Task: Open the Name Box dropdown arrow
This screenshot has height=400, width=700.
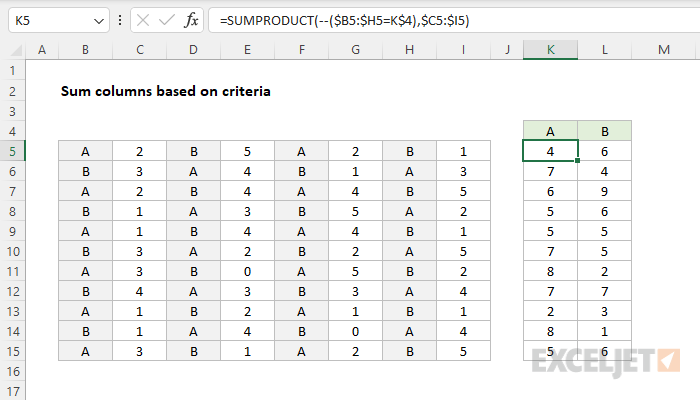Action: [97, 20]
